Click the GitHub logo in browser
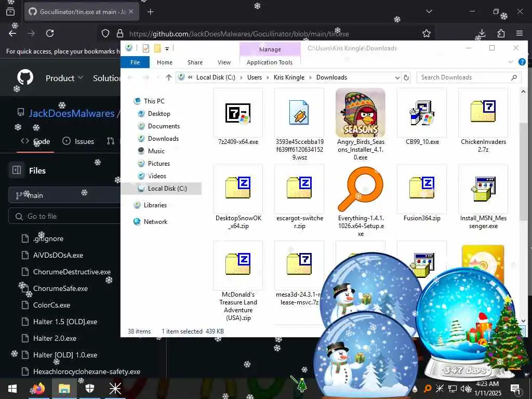The image size is (532, 399). pos(25,78)
